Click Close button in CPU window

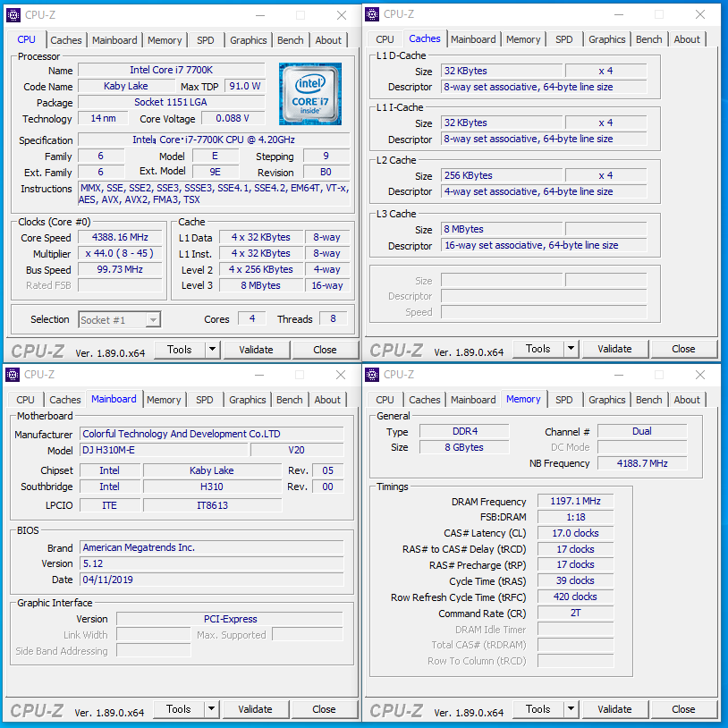pos(325,350)
